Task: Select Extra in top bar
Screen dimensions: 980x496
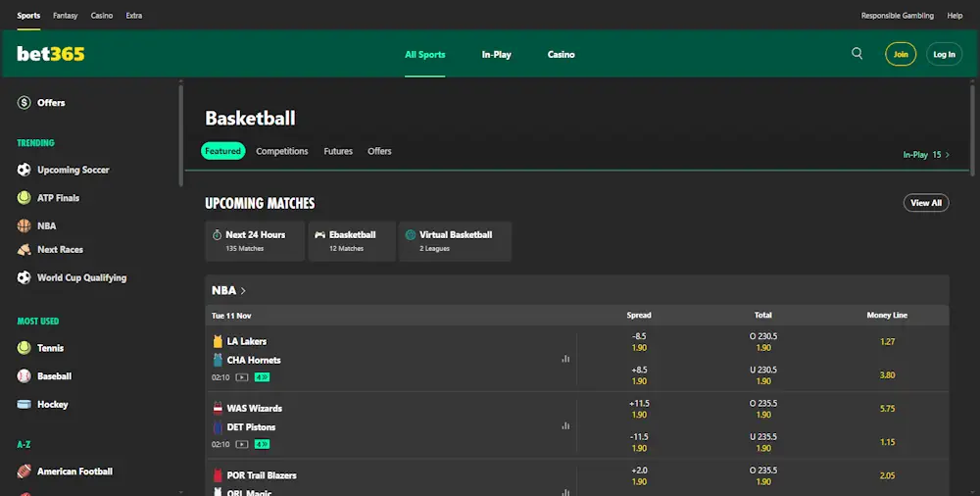Action: [133, 16]
